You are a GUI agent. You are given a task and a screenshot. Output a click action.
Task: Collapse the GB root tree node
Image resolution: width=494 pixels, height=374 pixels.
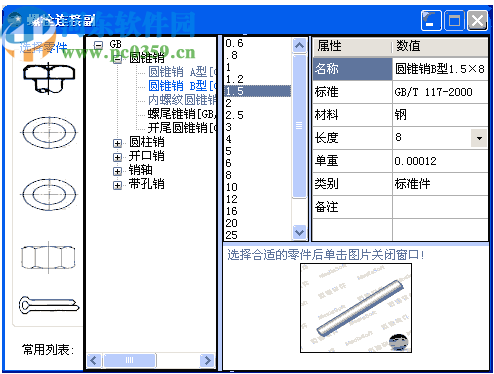coord(98,44)
